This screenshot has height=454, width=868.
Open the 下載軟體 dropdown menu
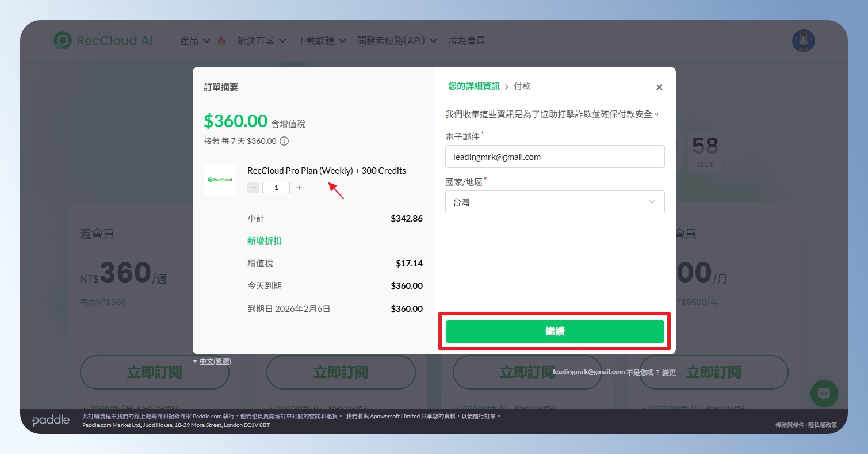pos(322,41)
